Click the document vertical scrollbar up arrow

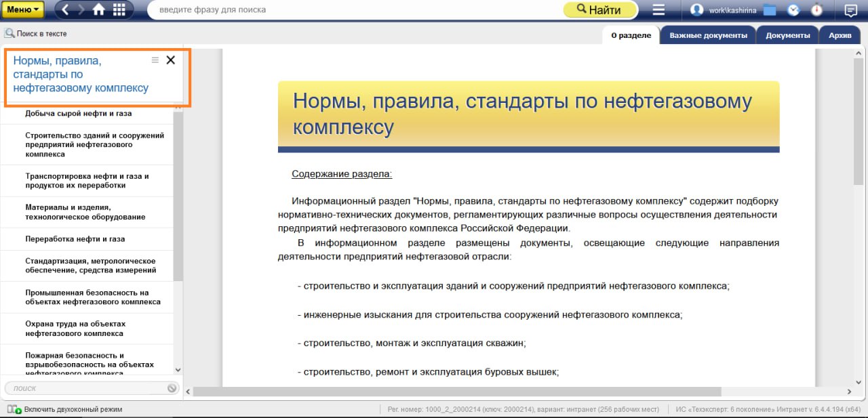(x=858, y=53)
